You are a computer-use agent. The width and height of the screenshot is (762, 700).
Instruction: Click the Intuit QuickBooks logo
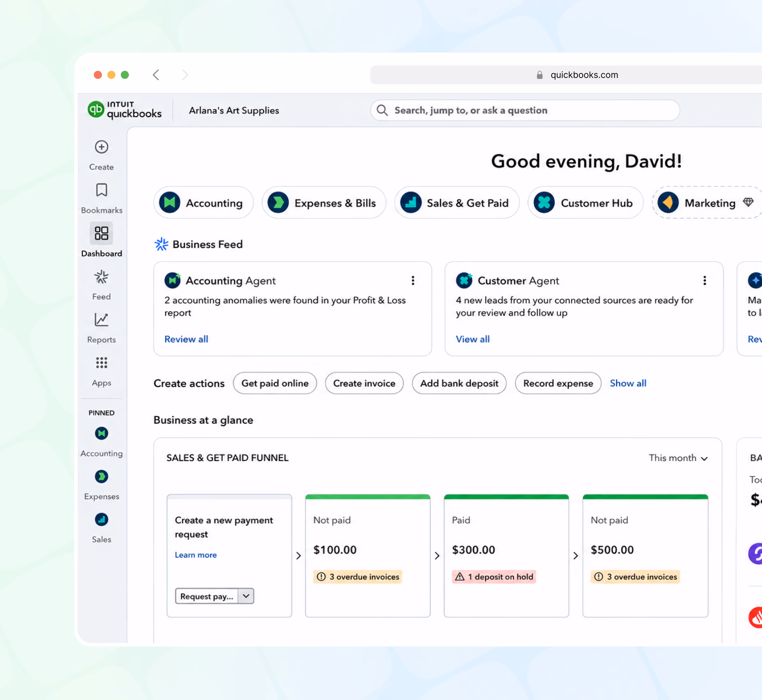click(125, 110)
